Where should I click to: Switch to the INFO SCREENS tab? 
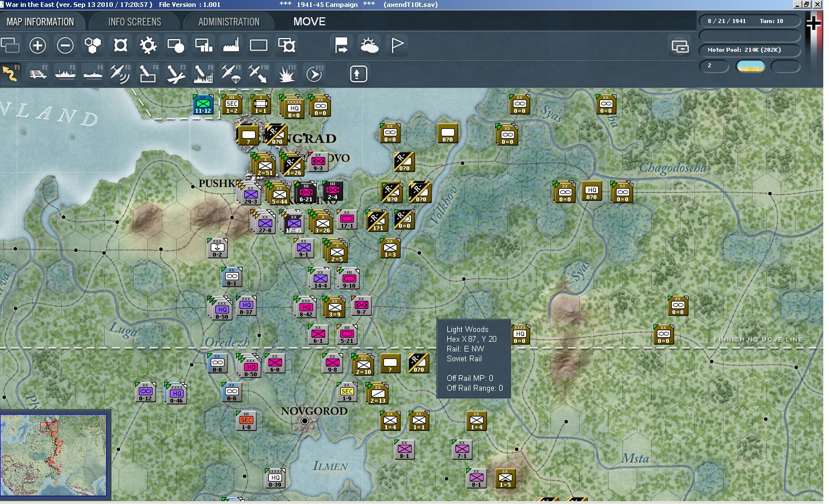point(135,22)
